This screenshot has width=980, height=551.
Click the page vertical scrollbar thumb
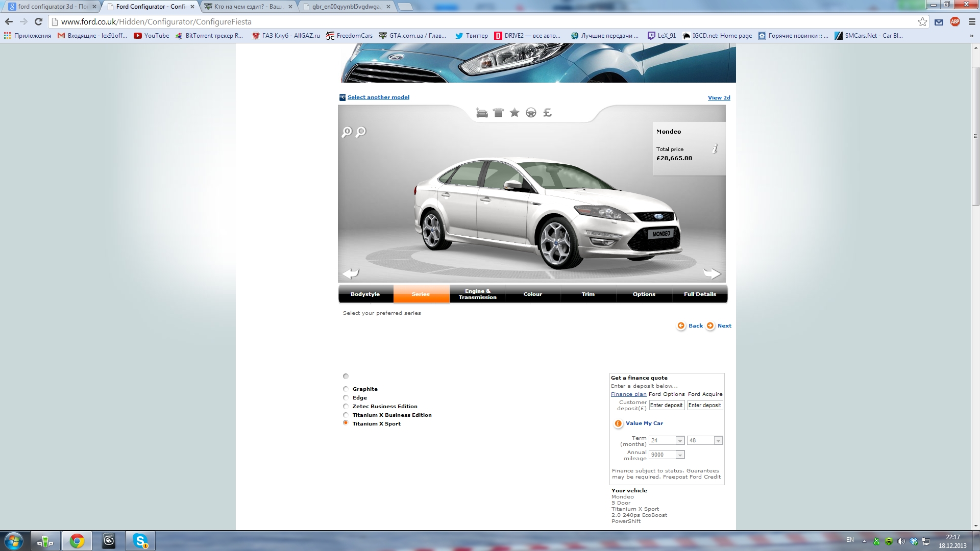(975, 136)
